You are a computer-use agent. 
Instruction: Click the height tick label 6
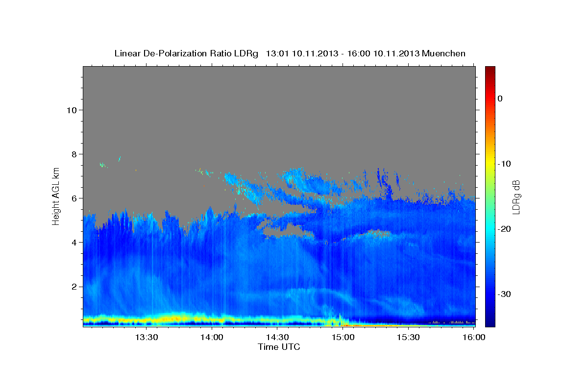(74, 198)
